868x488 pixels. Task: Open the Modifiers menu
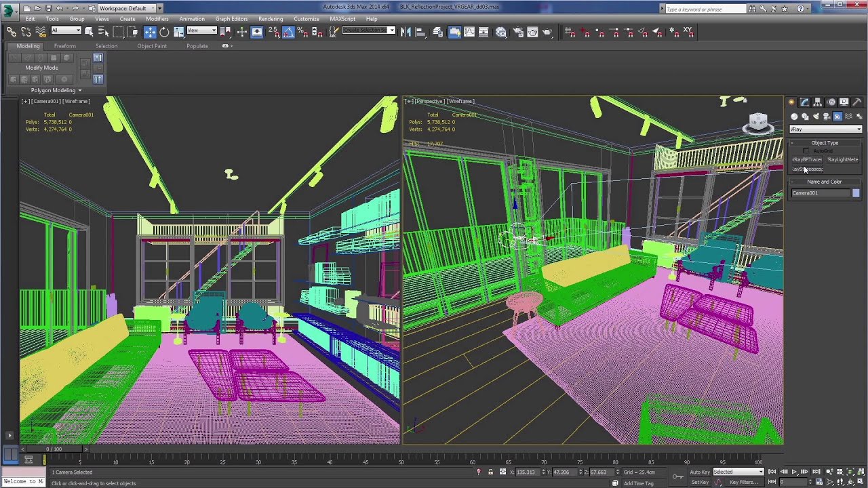tap(157, 19)
